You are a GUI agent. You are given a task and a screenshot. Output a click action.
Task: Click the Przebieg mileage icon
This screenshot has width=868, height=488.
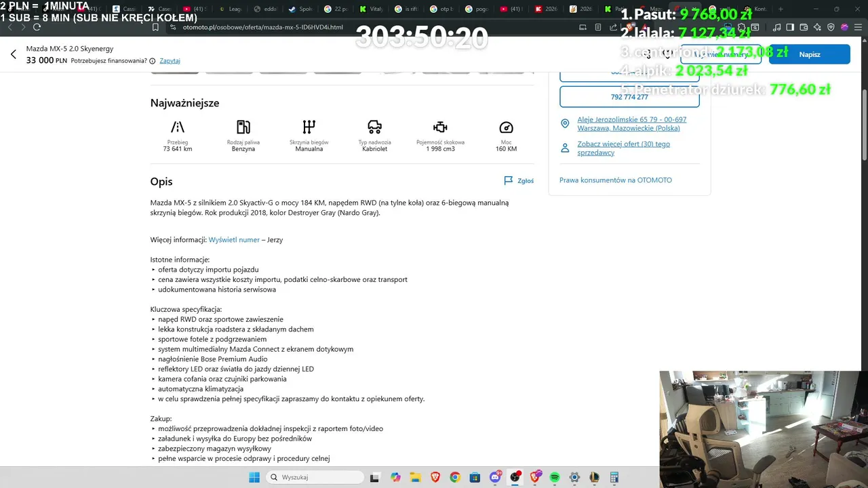178,127
